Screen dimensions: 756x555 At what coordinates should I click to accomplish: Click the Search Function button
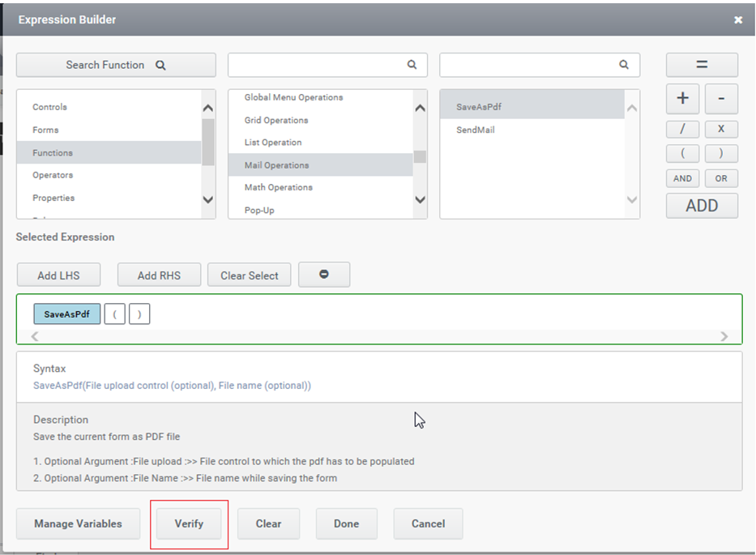(x=116, y=65)
